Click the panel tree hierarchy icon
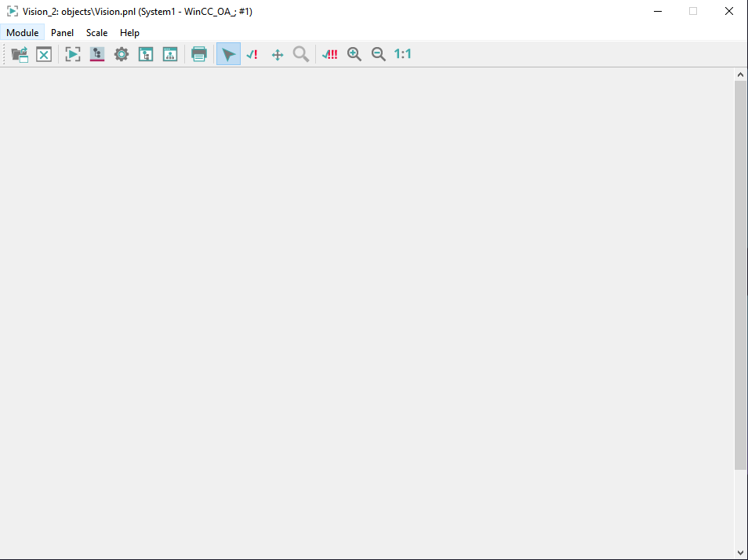 coord(146,54)
